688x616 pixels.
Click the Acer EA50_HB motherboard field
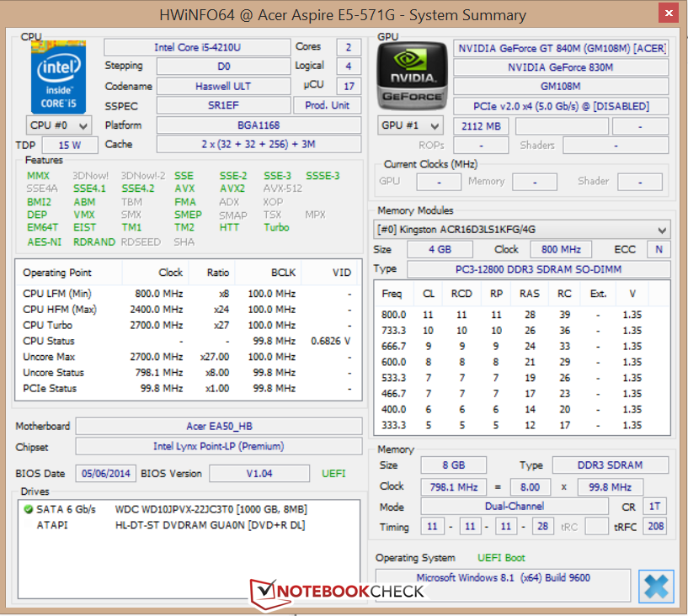pos(219,426)
